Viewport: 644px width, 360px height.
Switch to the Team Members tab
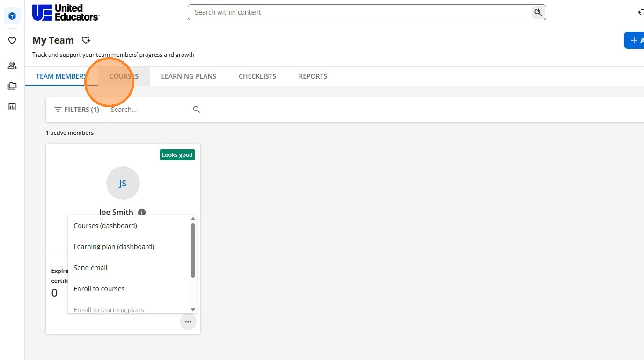[x=61, y=76]
